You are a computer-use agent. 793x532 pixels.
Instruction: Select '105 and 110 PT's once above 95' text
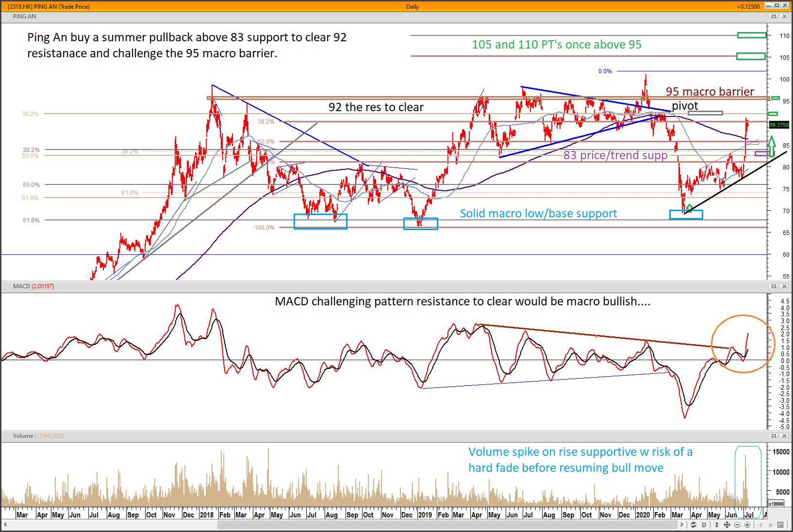(x=557, y=45)
